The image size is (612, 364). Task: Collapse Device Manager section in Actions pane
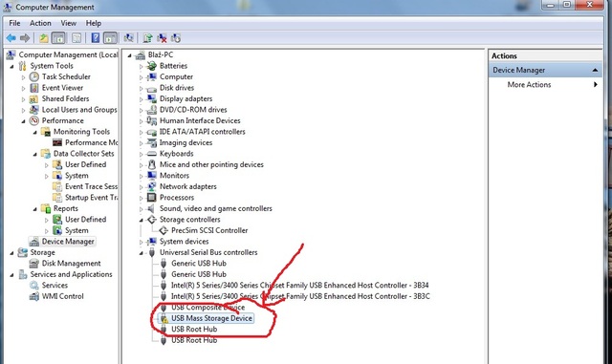point(595,71)
